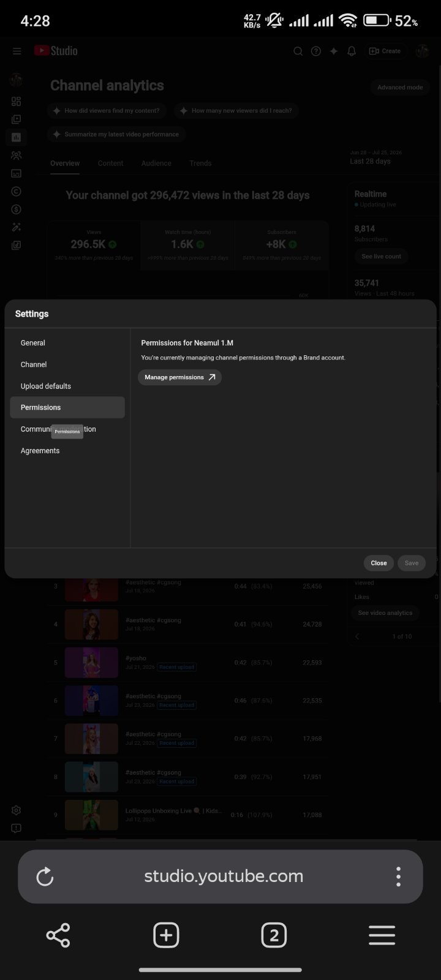The width and height of the screenshot is (441, 980).
Task: Go to previous item beside '1 of 10'
Action: click(x=357, y=636)
